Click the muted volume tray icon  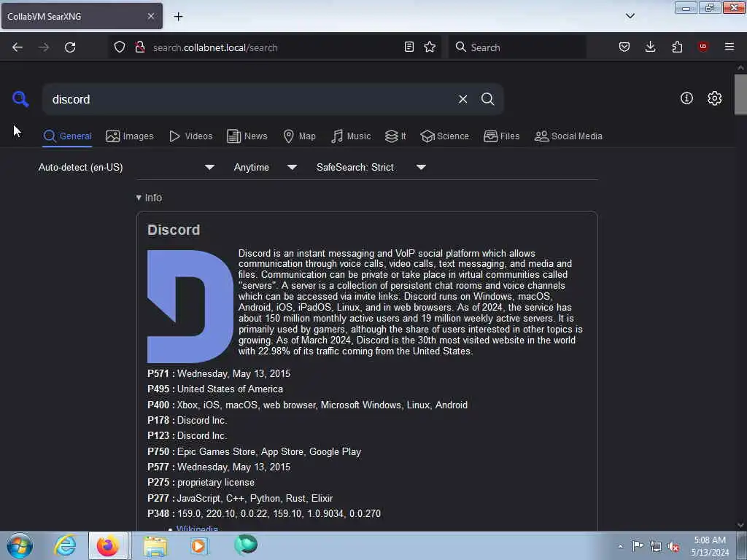pyautogui.click(x=673, y=547)
